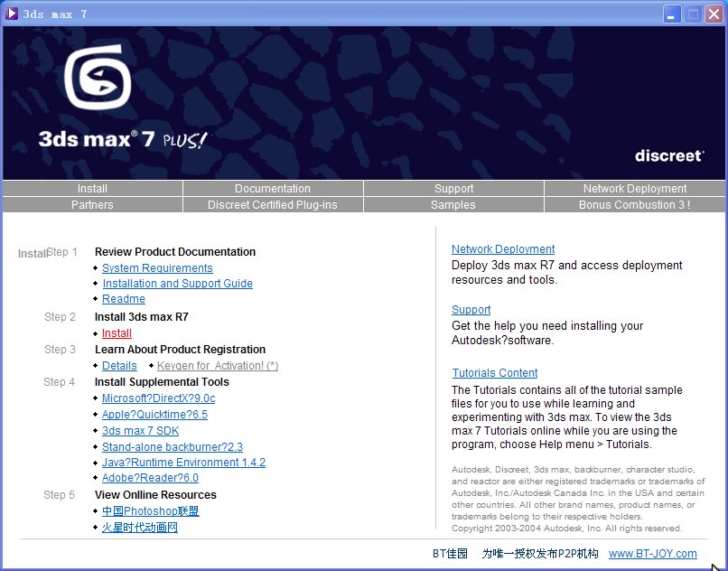Install Microsoft DirectX 9.0c link
This screenshot has width=728, height=571.
coord(158,398)
